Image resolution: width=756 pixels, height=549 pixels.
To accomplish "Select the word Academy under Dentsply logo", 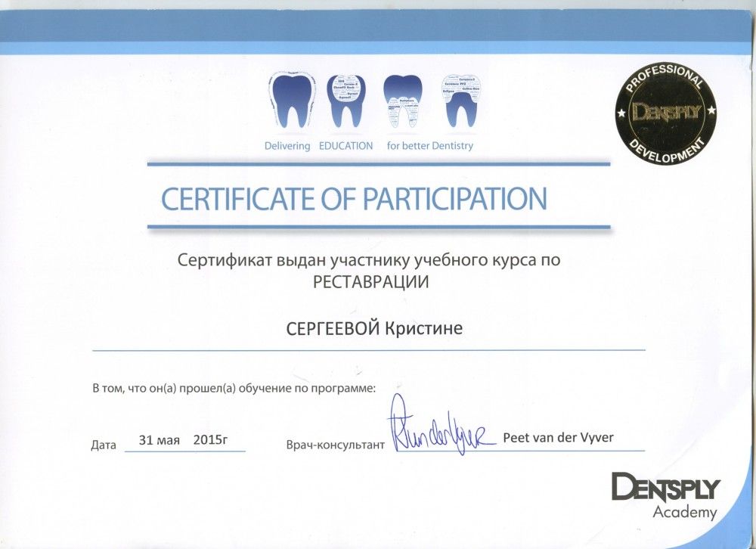I will pos(684,513).
